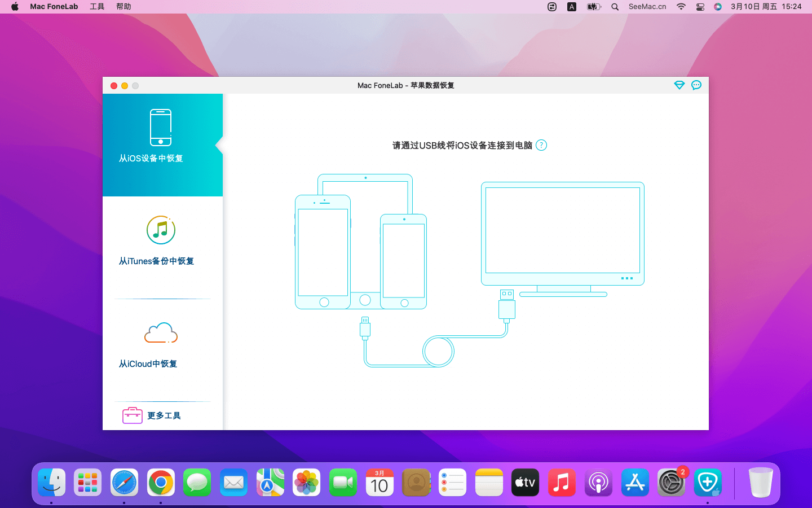Open the More Tools toolbox icon
812x508 pixels.
coord(133,415)
